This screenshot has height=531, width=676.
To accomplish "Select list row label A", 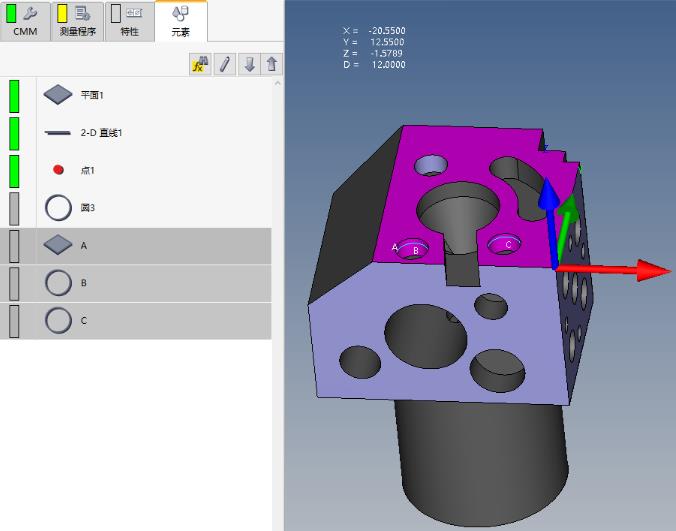I will click(84, 246).
